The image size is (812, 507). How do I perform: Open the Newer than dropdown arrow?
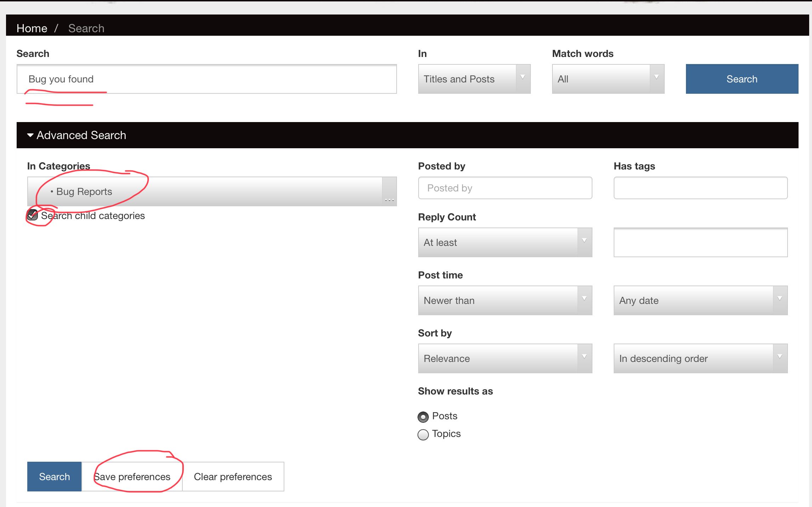(584, 299)
